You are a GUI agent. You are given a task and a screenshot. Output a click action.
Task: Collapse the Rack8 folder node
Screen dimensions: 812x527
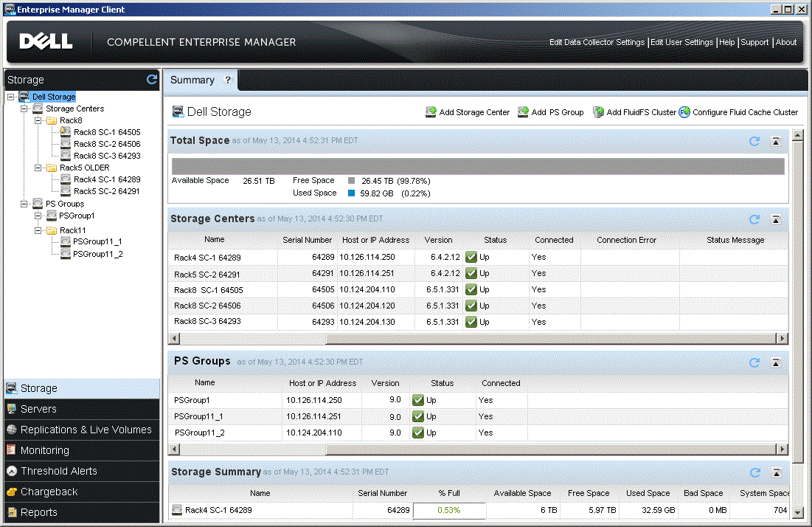[x=38, y=120]
